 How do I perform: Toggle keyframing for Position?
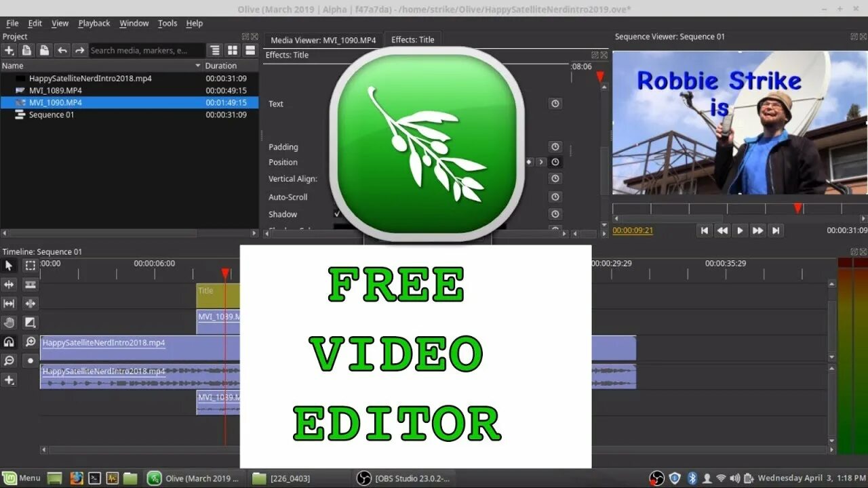tap(555, 162)
